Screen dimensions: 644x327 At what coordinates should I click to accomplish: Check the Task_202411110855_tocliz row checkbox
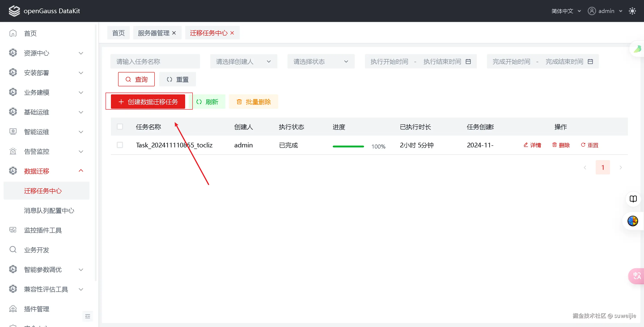120,145
